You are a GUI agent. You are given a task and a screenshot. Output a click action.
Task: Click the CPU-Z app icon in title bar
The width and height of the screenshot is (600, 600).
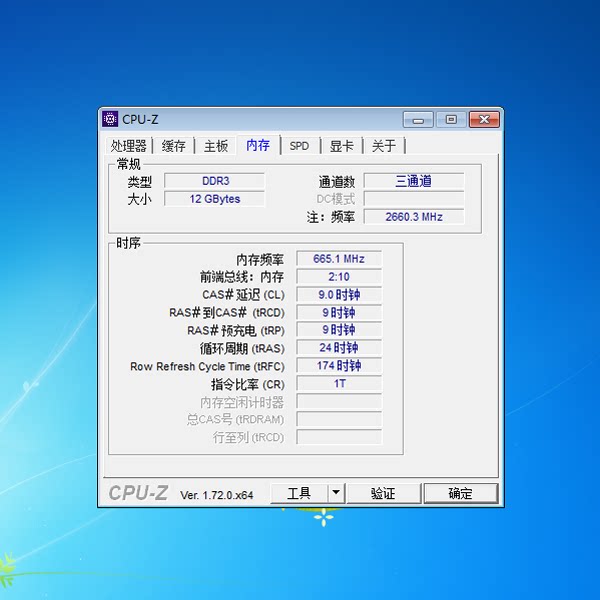110,119
